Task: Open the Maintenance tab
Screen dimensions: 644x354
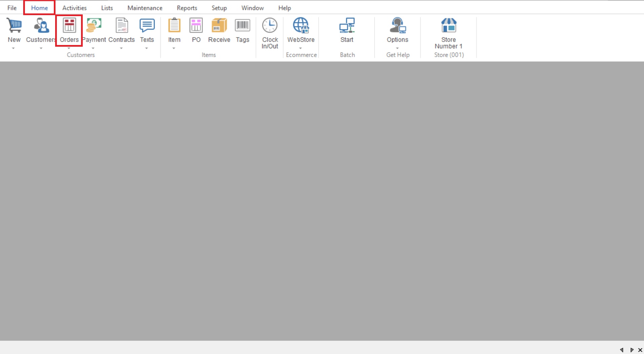Action: (145, 8)
